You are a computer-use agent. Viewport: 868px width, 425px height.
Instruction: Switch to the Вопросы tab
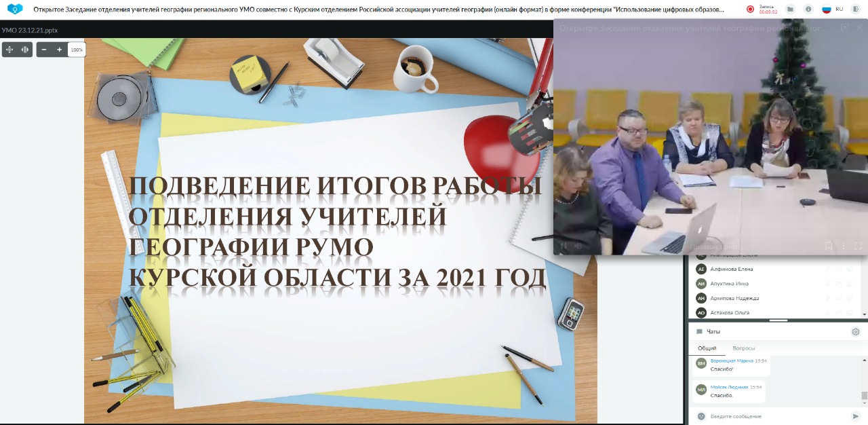tap(744, 348)
